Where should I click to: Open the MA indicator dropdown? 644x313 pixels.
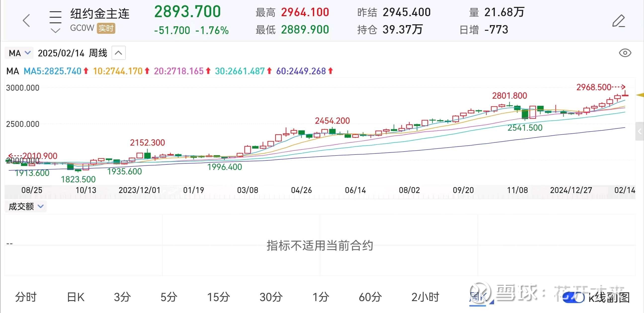19,53
